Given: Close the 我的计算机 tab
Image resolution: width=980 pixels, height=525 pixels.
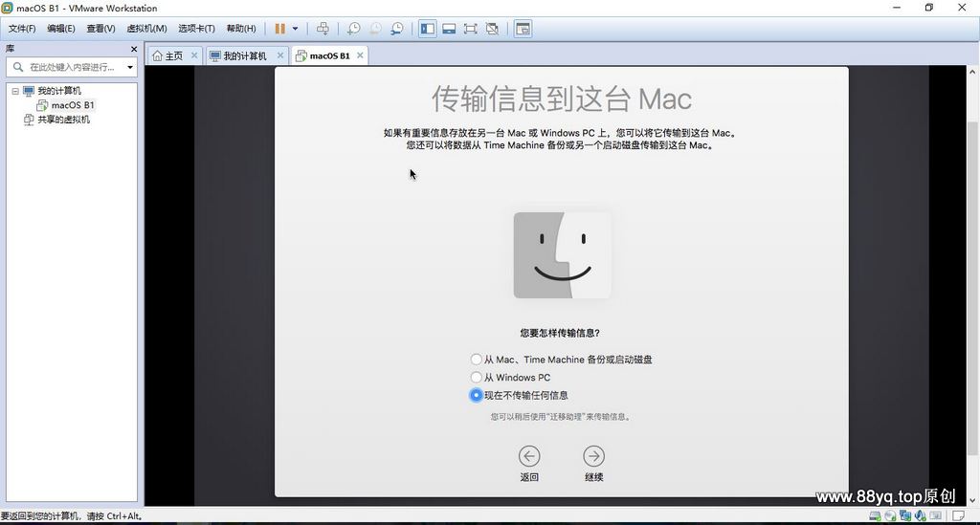Looking at the screenshot, I should pos(280,55).
